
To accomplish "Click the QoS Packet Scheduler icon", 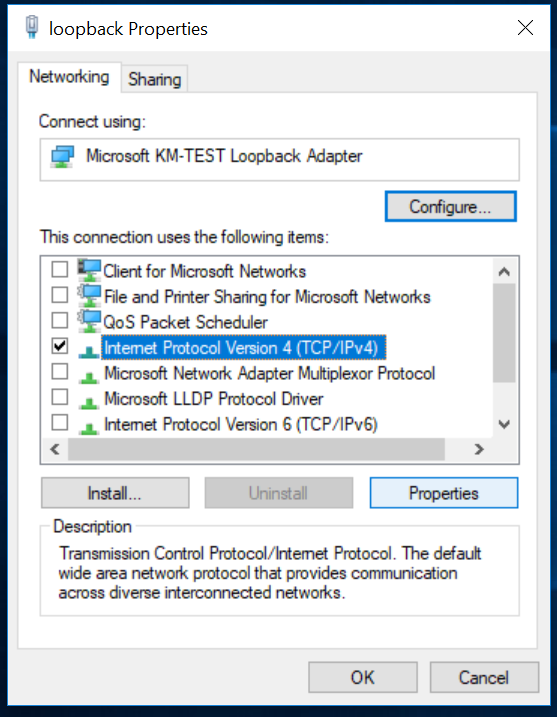I will tap(89, 321).
